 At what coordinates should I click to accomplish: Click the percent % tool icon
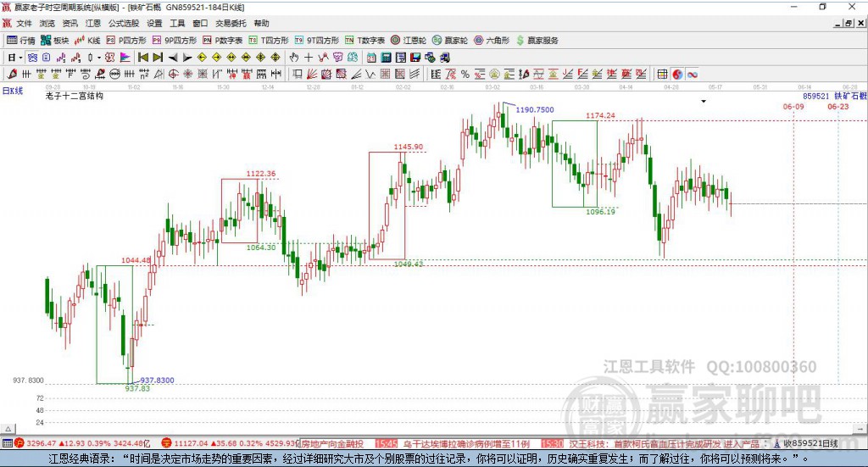click(x=465, y=74)
